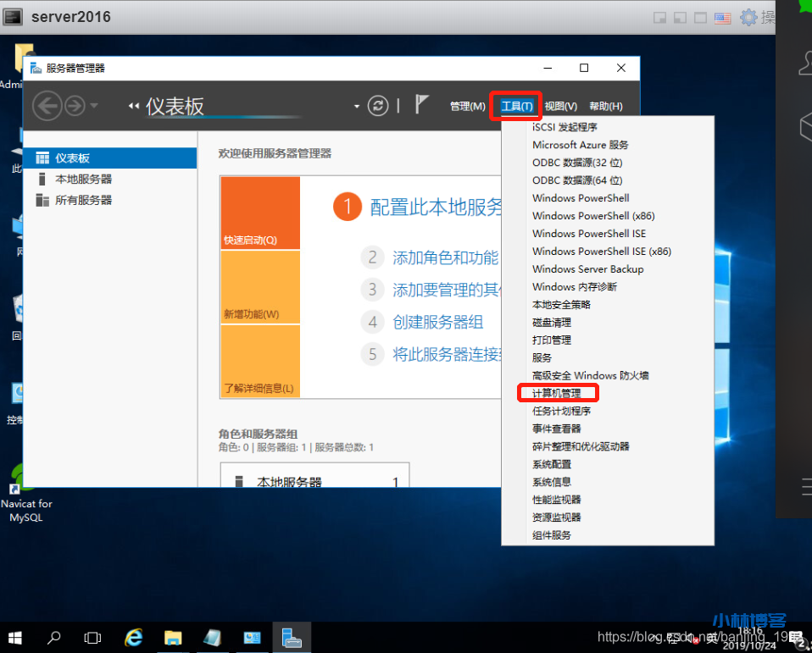Expand the dropdown arrow beside refresh icon
The image size is (812, 653).
click(357, 107)
